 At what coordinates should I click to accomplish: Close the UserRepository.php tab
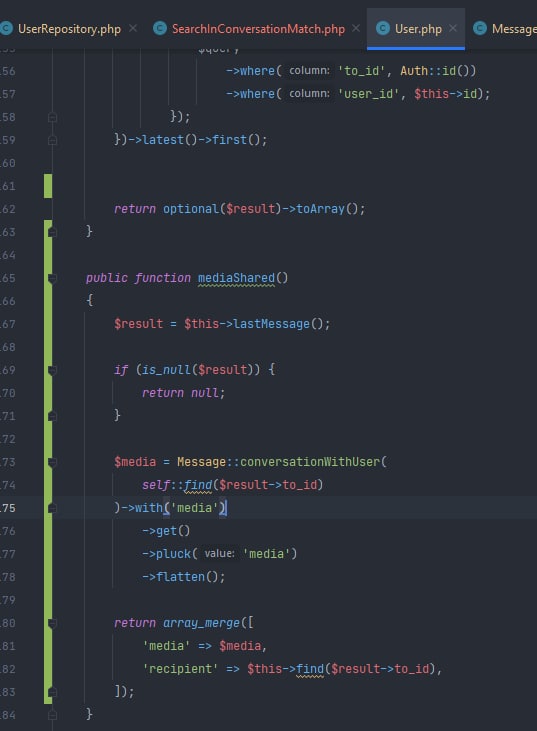click(x=133, y=28)
